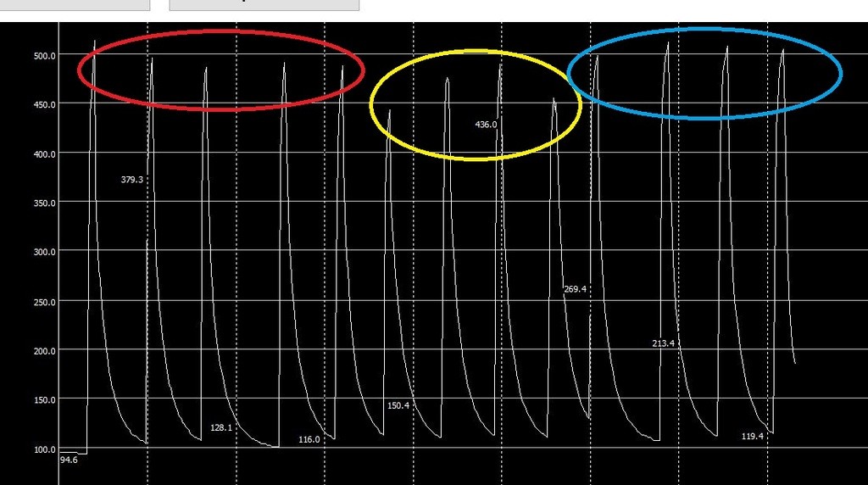This screenshot has height=485, width=868.
Task: Click the 200.0 y-axis tick label
Action: (x=44, y=351)
